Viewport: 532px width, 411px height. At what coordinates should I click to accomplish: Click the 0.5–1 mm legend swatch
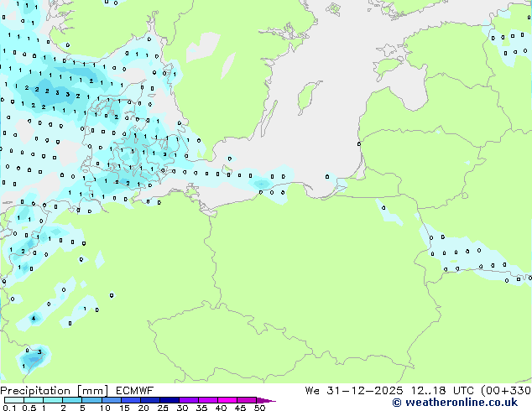point(34,400)
